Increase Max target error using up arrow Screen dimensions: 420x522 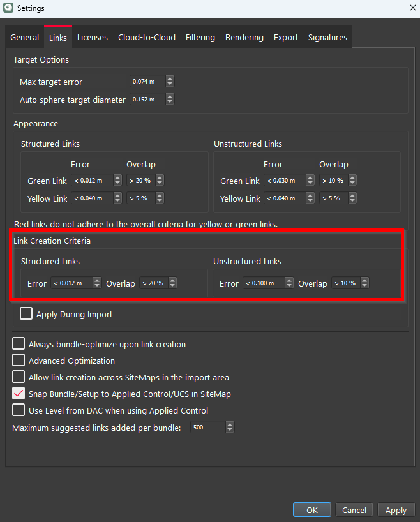(169, 79)
